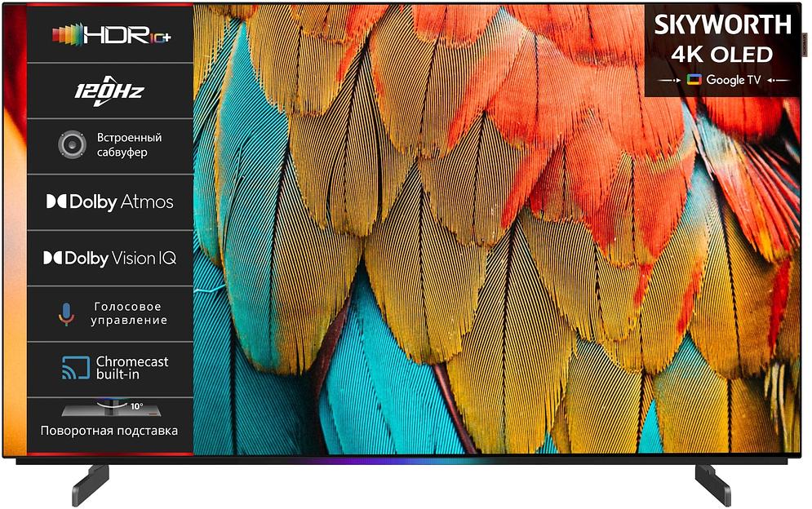Click the colorful light bar under screen
This screenshot has height=509, width=812.
pos(362,460)
